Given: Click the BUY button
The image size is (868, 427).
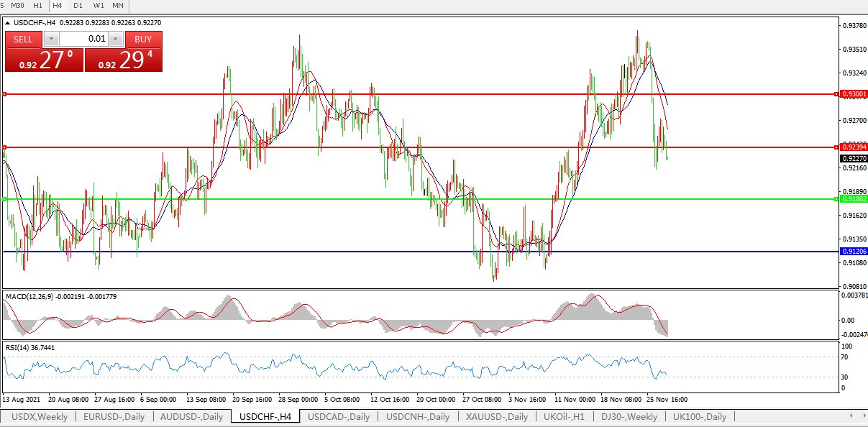Looking at the screenshot, I should click(143, 39).
